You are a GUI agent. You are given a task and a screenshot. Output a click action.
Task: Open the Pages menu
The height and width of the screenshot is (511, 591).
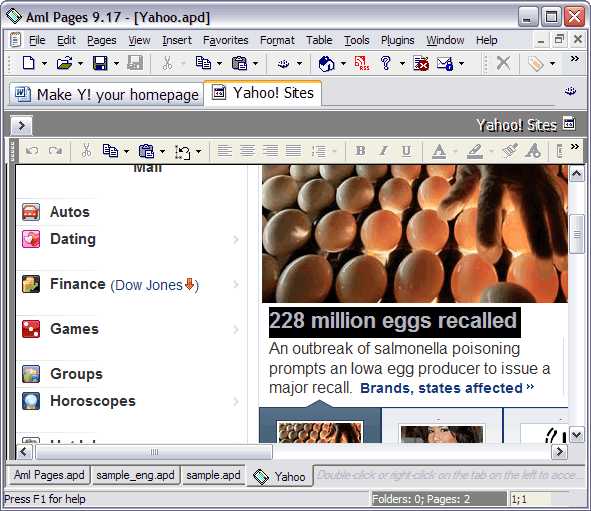click(x=102, y=40)
